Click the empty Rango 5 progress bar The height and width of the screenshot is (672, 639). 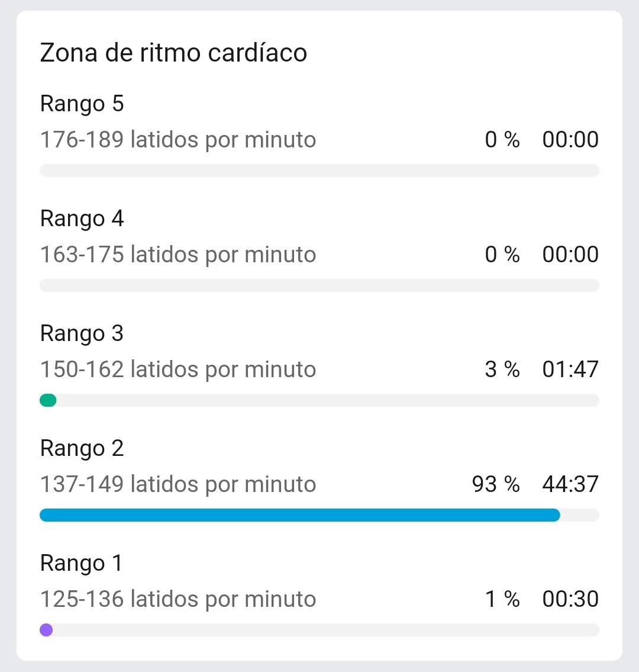point(319,170)
